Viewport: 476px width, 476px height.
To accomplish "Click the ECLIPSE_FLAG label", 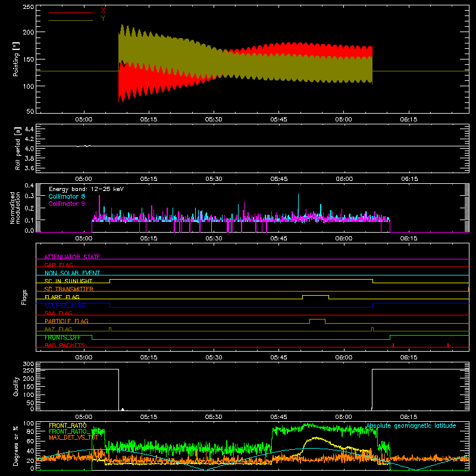I will pos(65,305).
